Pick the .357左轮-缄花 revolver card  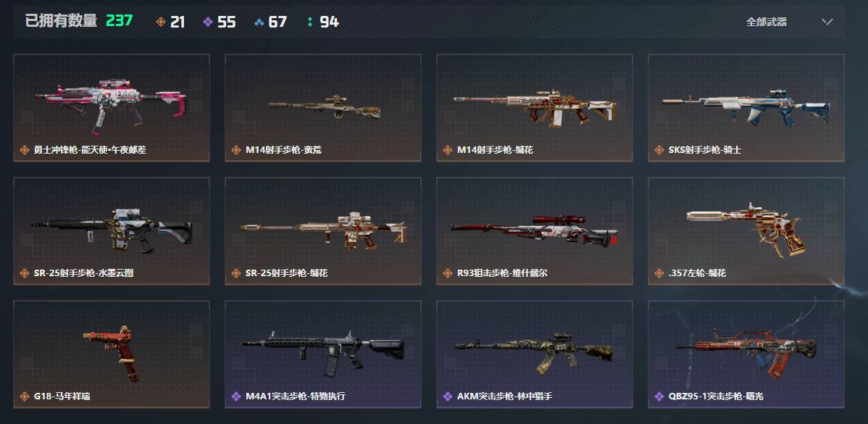coord(746,231)
